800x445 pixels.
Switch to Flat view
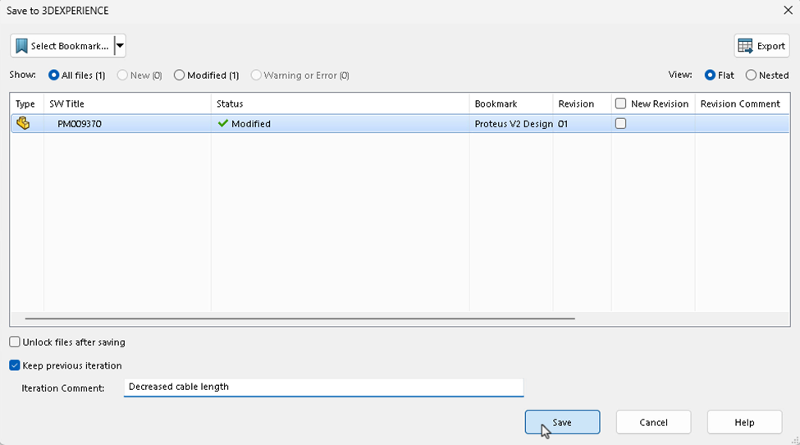[x=719, y=75]
